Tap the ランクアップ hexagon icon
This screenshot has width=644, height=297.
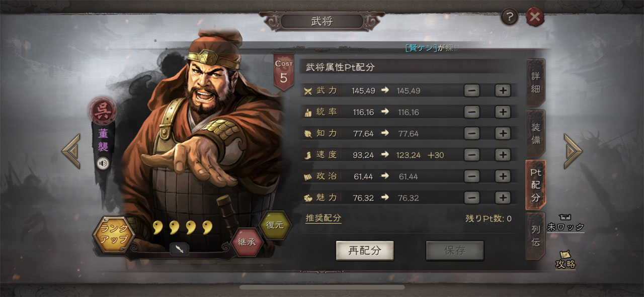[113, 233]
